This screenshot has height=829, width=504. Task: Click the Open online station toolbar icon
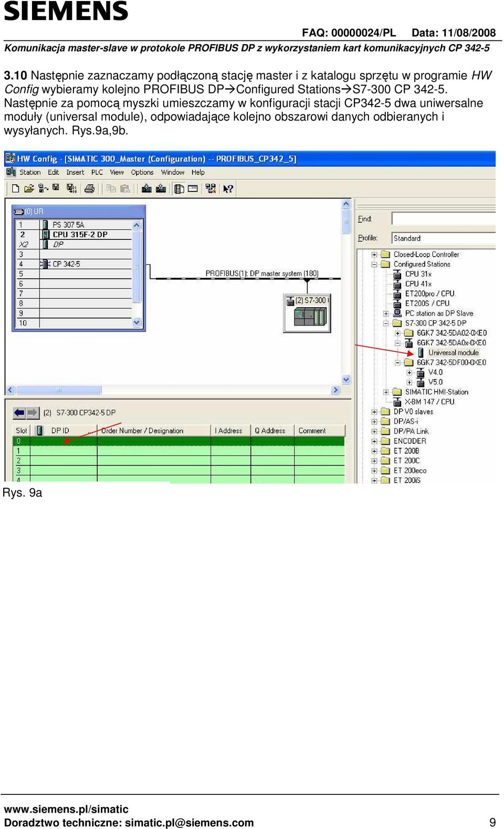pyautogui.click(x=43, y=188)
